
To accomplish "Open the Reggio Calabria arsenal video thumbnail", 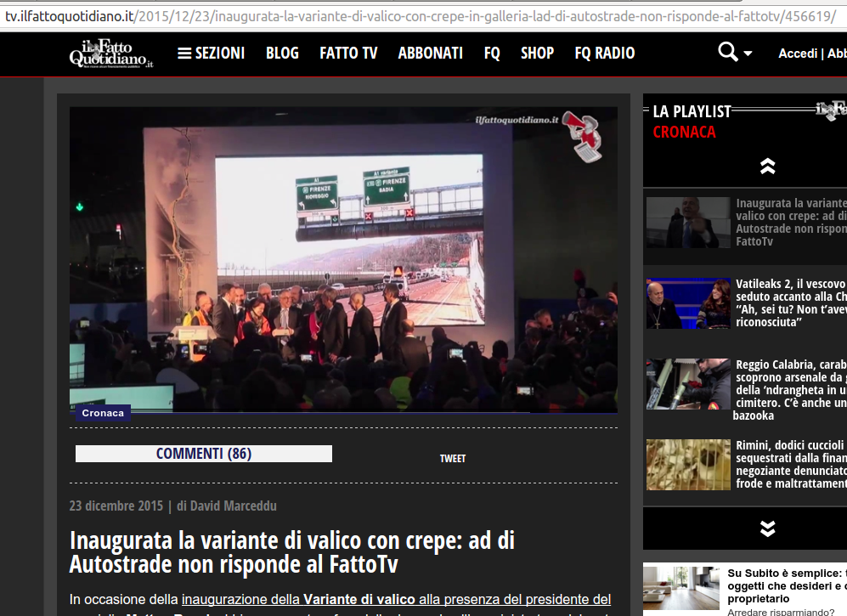I will pyautogui.click(x=688, y=384).
